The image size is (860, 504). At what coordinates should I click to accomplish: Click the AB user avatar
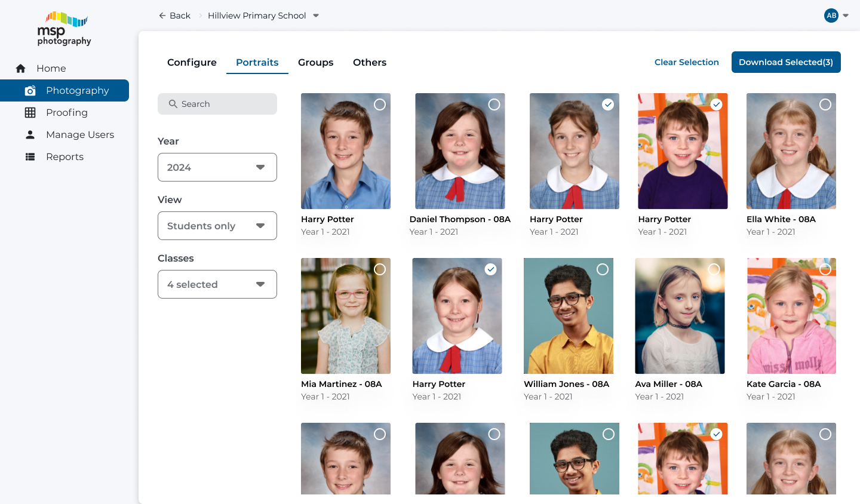(831, 16)
